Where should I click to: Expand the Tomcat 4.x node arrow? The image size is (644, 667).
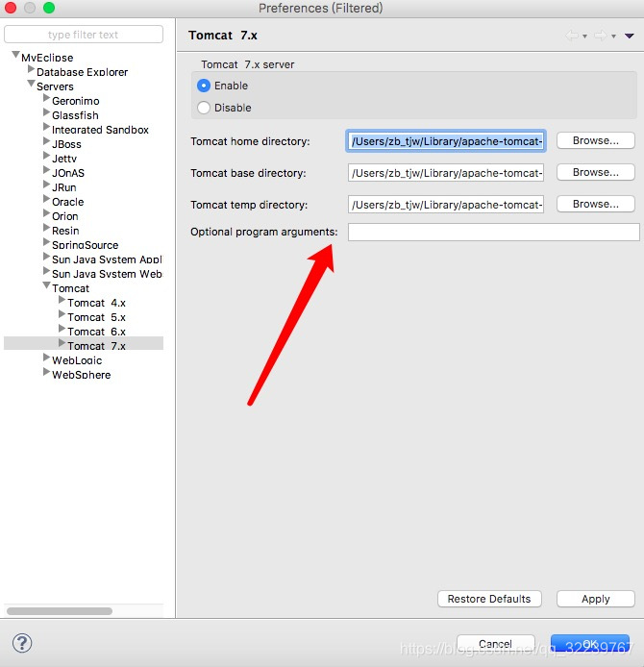point(62,300)
